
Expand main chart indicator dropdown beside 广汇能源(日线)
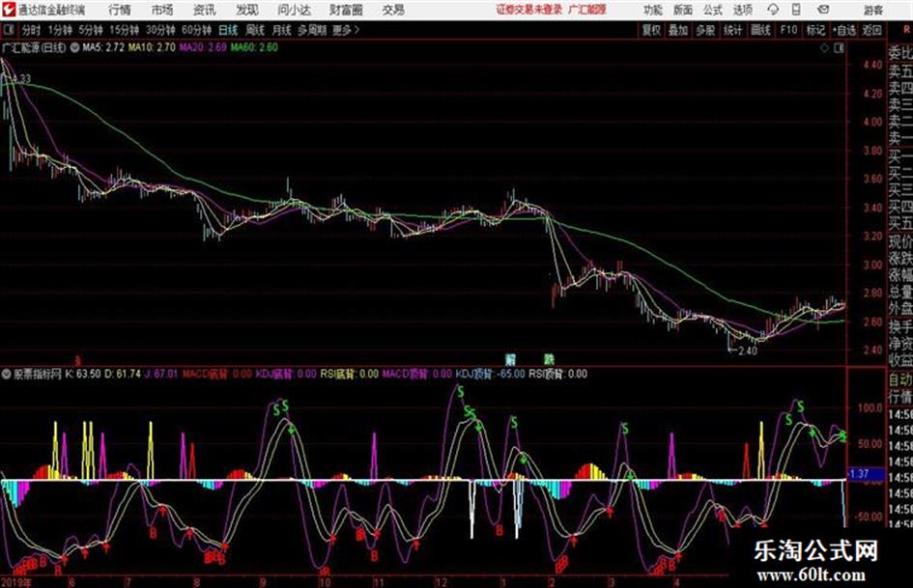click(x=74, y=47)
